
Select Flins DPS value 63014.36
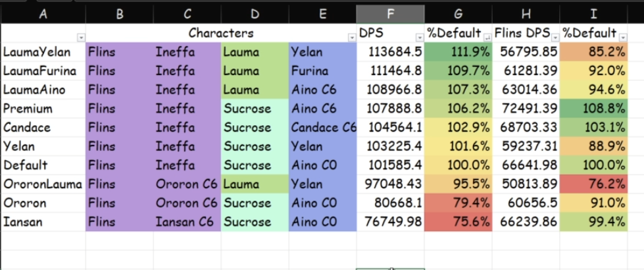coord(526,90)
